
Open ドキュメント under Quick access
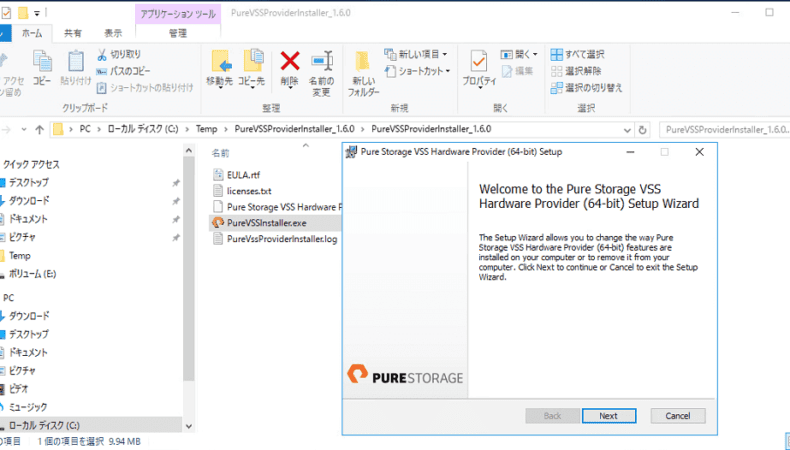(x=28, y=219)
